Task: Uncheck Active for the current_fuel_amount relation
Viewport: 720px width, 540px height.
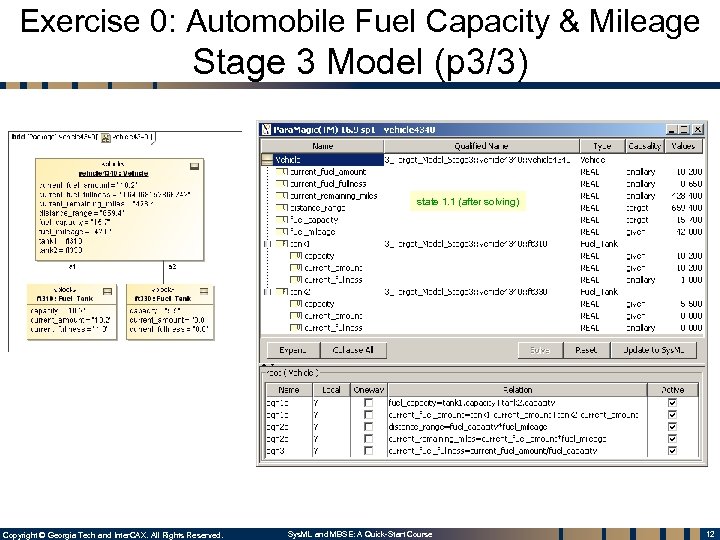Action: 672,415
